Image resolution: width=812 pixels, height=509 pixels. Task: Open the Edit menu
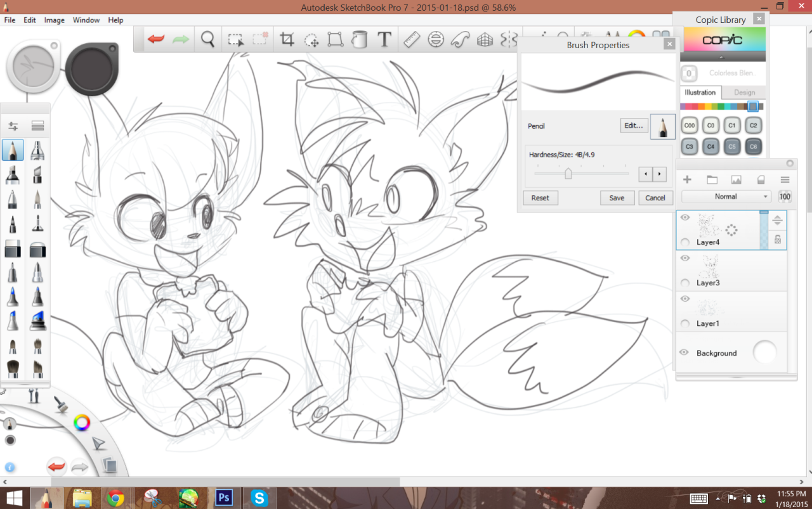click(x=30, y=20)
